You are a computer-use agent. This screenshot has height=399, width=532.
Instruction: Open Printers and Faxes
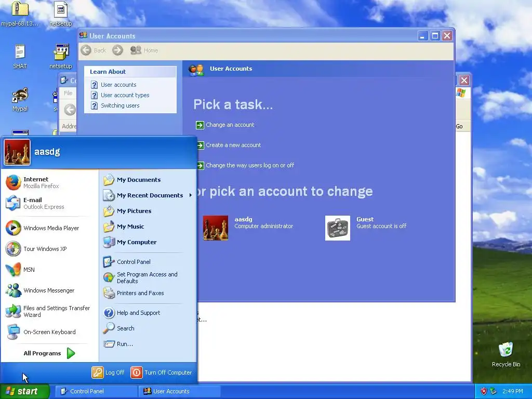pyautogui.click(x=134, y=293)
